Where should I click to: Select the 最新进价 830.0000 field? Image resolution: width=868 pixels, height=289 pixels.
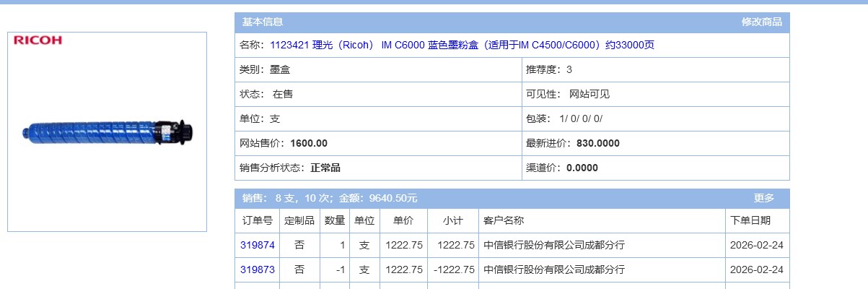pyautogui.click(x=572, y=143)
